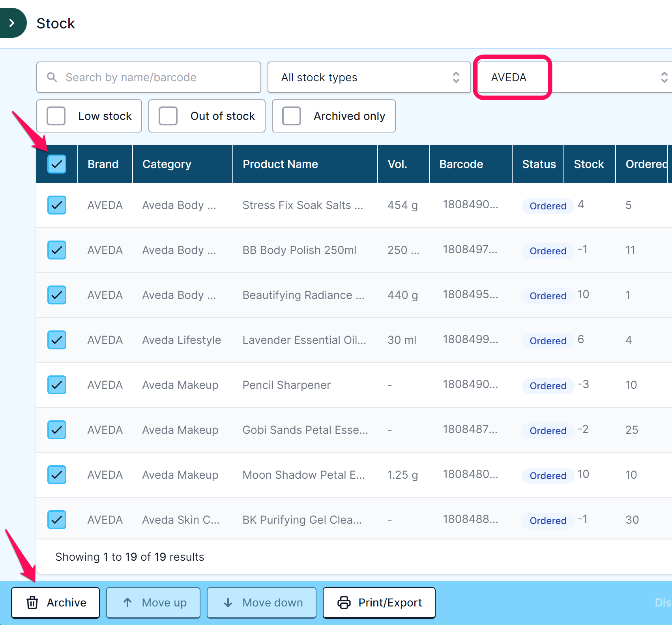Sort by the Status column header
This screenshot has width=672, height=625.
coord(539,164)
